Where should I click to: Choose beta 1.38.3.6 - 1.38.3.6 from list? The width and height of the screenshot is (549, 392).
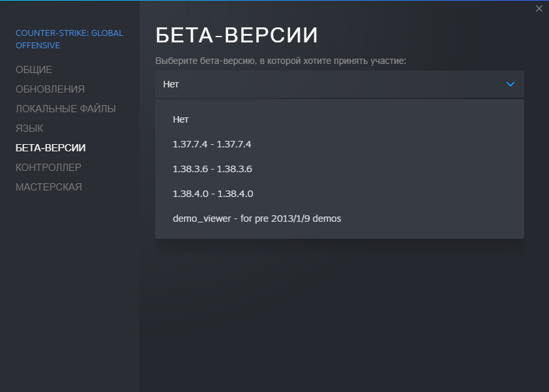point(339,169)
